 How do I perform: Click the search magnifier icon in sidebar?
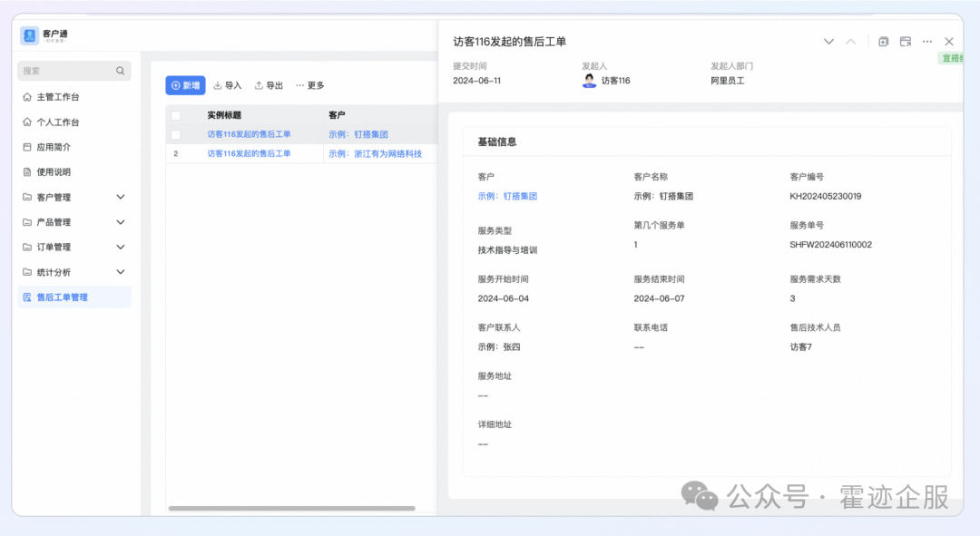point(120,71)
